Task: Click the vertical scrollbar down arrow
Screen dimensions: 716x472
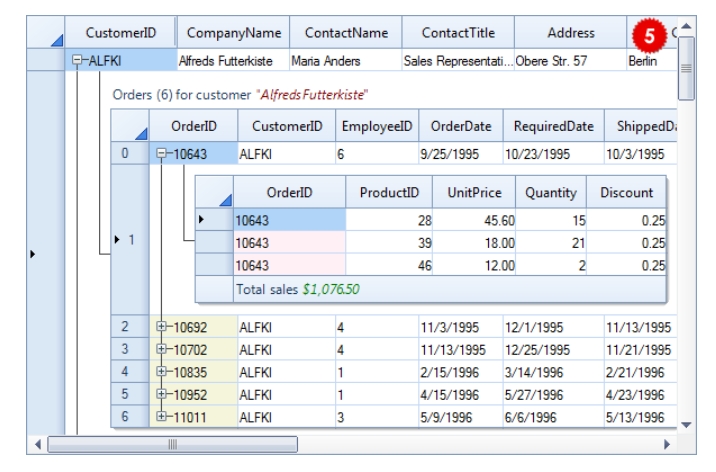Action: click(686, 424)
